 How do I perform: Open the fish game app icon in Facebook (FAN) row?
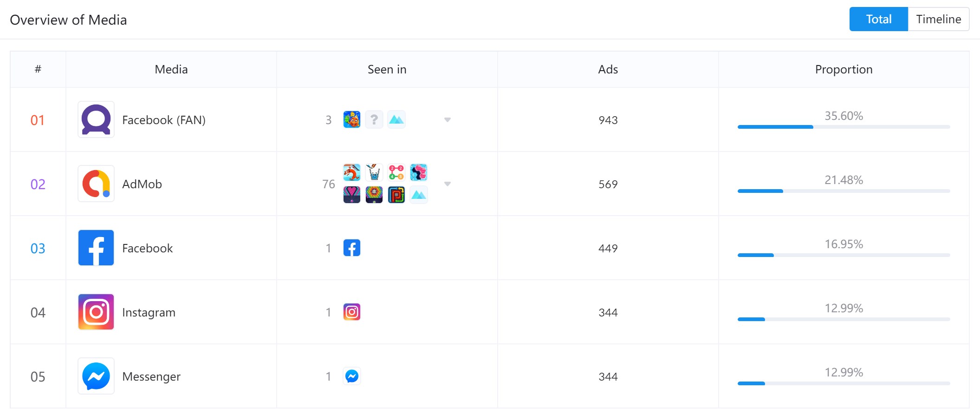point(352,120)
